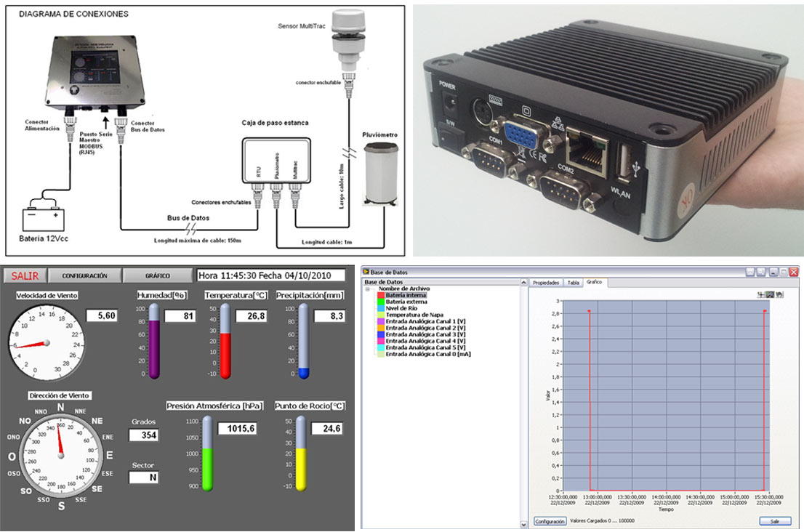Select the graph cursor crosshair tool

pyautogui.click(x=761, y=294)
